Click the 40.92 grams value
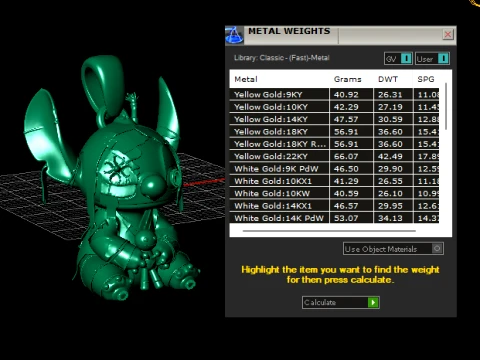Image resolution: width=480 pixels, height=360 pixels. click(x=346, y=95)
